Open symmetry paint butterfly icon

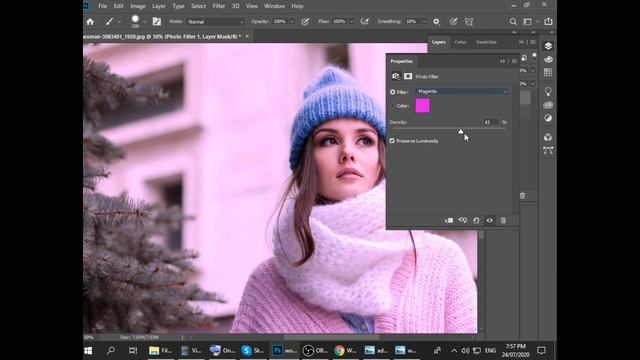tap(469, 22)
